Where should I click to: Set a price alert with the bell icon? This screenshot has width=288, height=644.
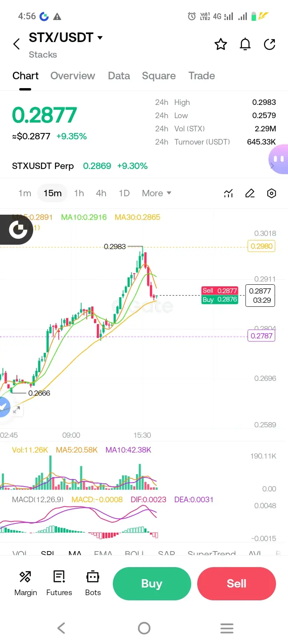point(245,44)
